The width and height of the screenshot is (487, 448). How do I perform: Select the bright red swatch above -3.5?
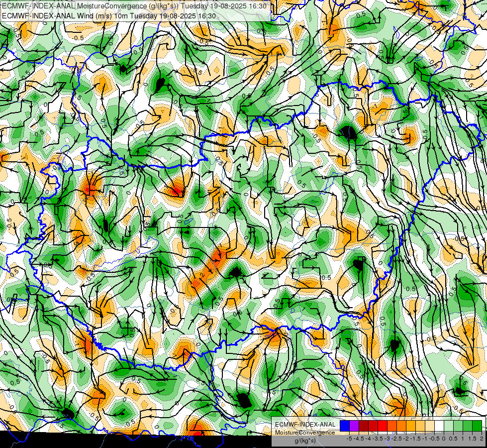click(x=383, y=426)
